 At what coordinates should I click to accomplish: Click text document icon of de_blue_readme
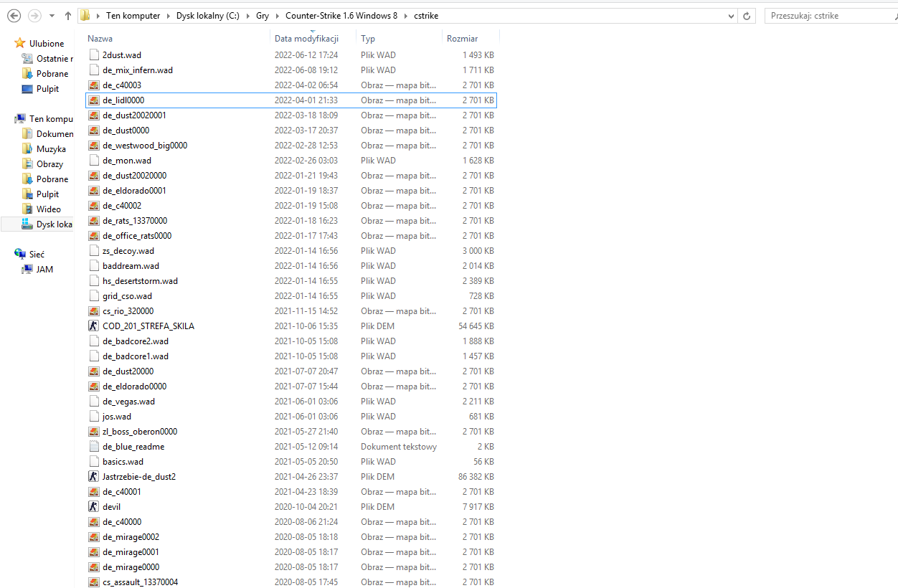pos(93,447)
